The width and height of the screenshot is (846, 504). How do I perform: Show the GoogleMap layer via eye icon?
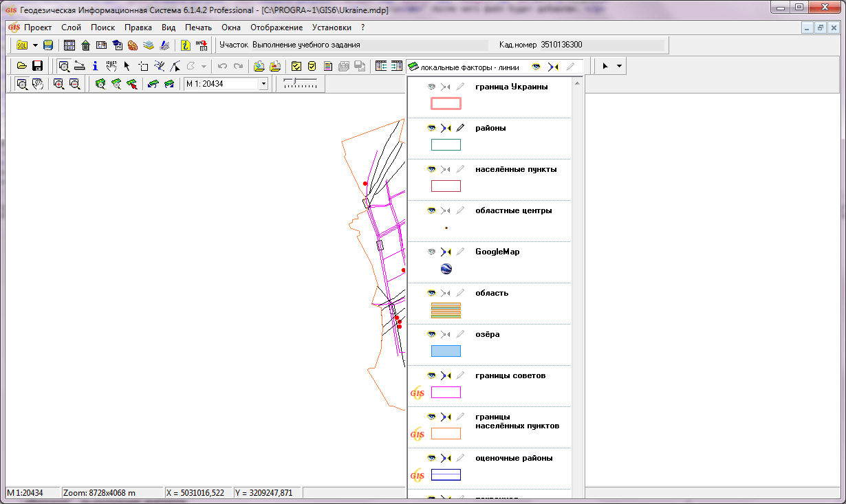432,252
